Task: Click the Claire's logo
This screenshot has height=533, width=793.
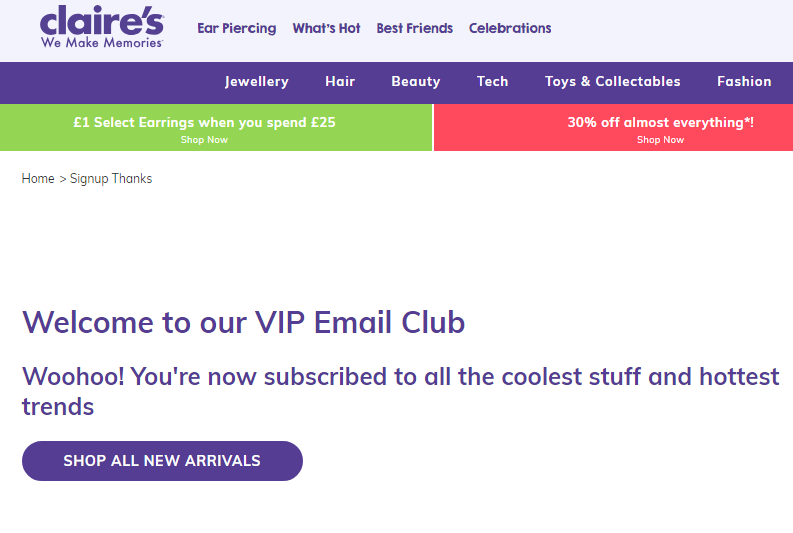Action: click(102, 27)
